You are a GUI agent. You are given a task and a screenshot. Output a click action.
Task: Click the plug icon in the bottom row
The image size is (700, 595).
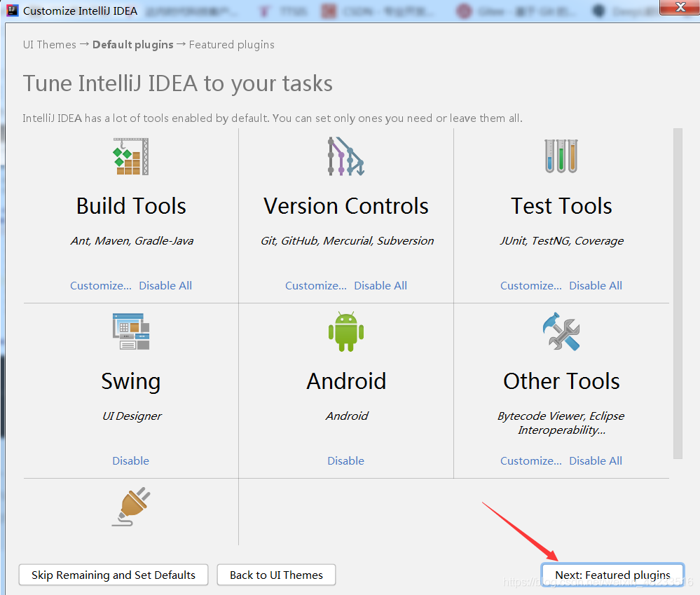coord(131,507)
